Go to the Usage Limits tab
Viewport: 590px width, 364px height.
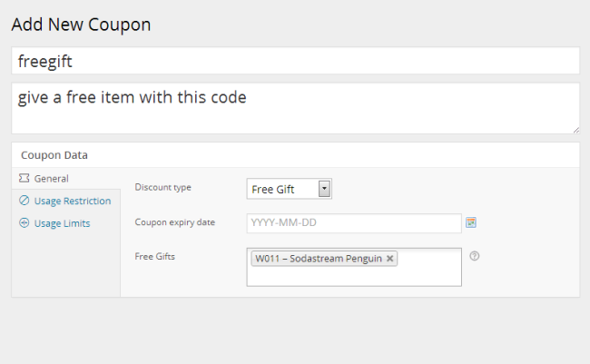pyautogui.click(x=62, y=222)
